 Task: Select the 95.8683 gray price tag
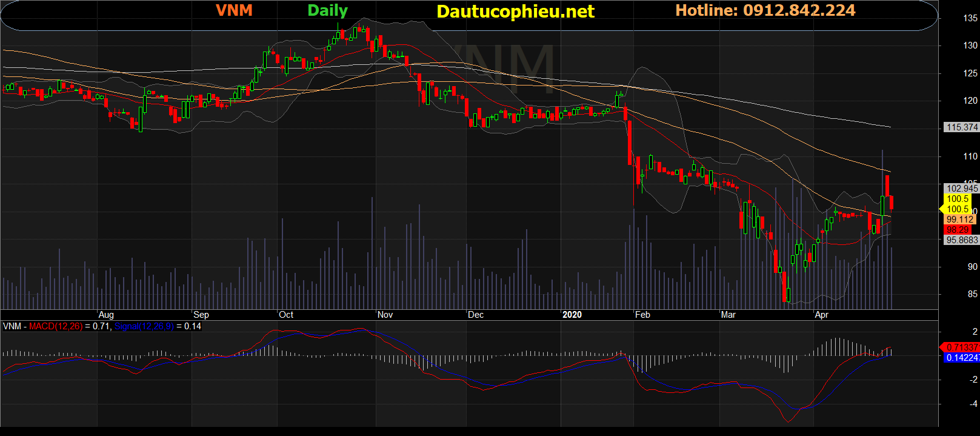click(961, 240)
